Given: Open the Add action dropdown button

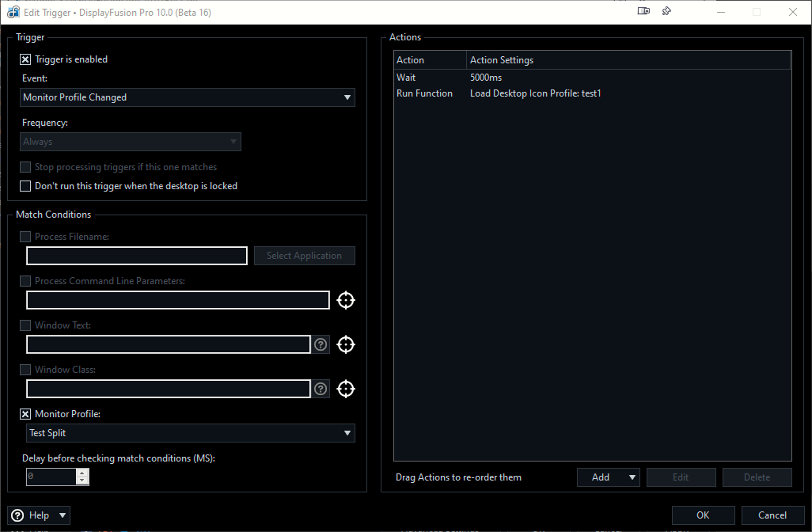Looking at the screenshot, I should coord(608,477).
